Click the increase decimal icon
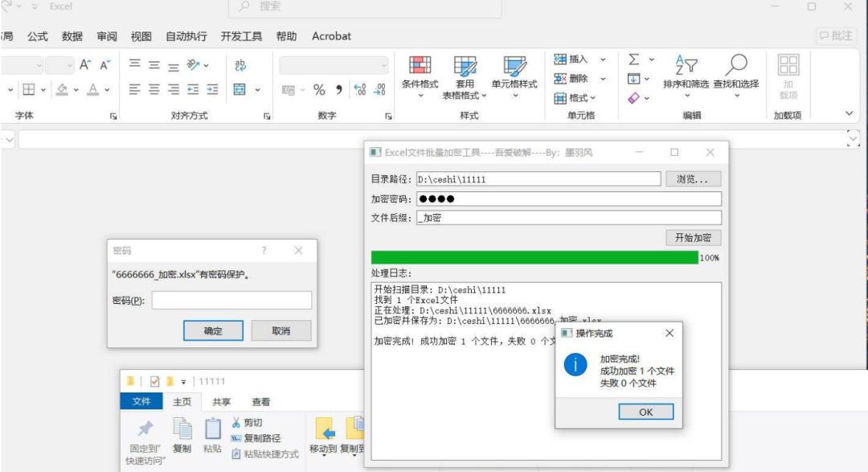The image size is (868, 472). 360,89
